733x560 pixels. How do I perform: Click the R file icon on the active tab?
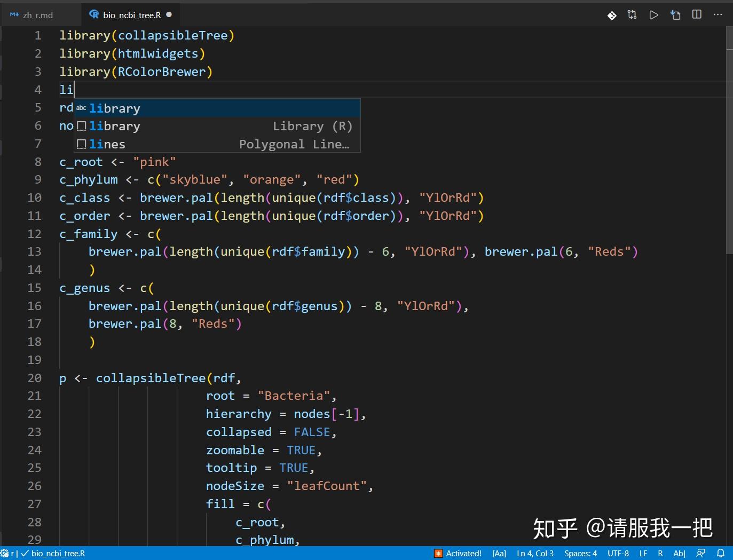94,14
